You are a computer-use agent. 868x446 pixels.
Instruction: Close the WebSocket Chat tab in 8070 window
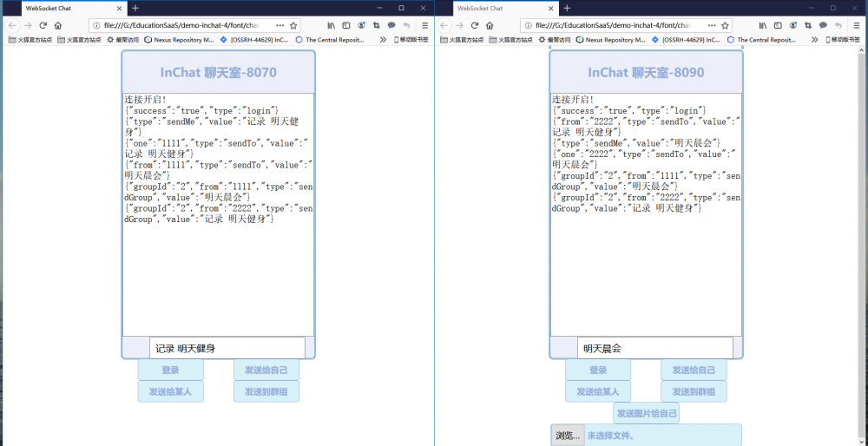pyautogui.click(x=120, y=9)
